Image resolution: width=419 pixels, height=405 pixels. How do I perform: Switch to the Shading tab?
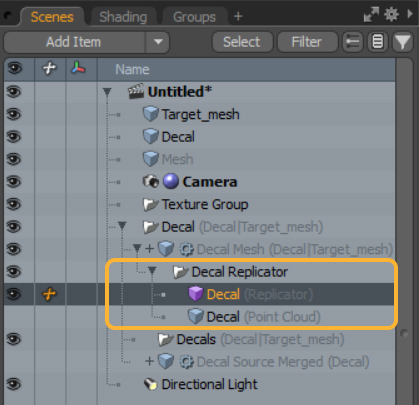pos(123,17)
